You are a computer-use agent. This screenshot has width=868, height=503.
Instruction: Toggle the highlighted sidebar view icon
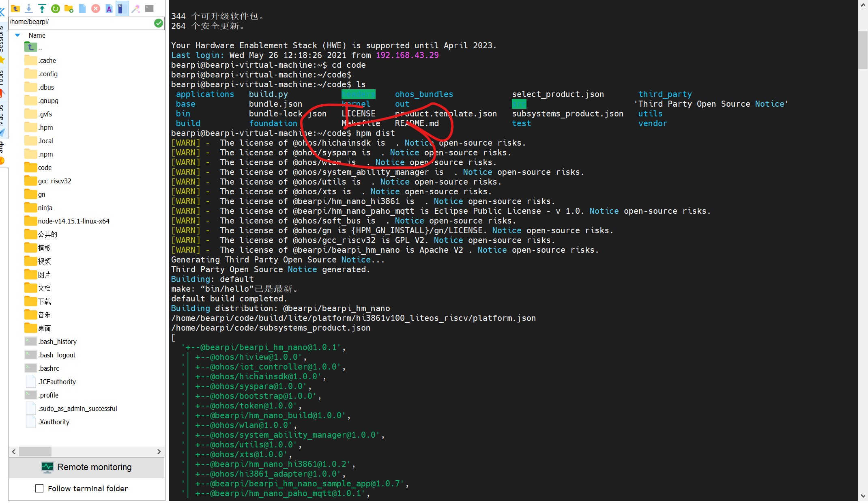122,9
